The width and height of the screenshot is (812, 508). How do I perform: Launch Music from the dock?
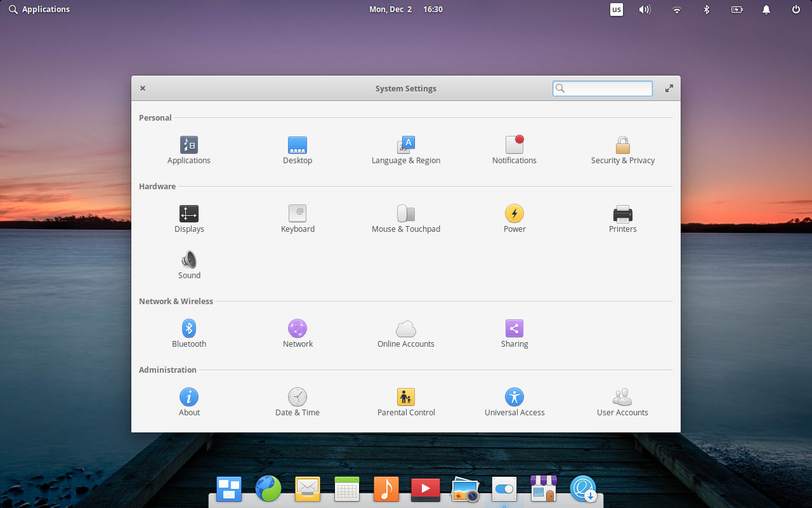click(x=386, y=489)
